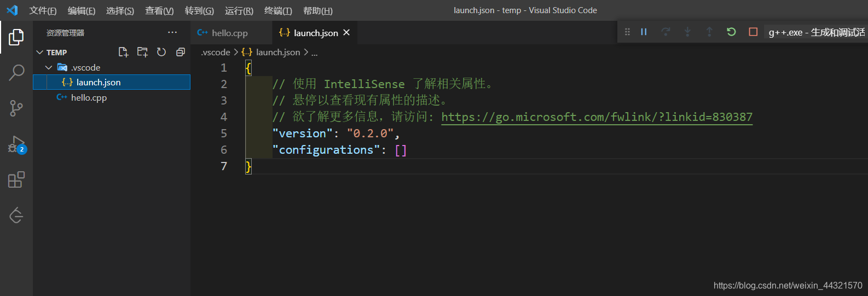
Task: Click the 资源管理器 panel title
Action: point(65,33)
